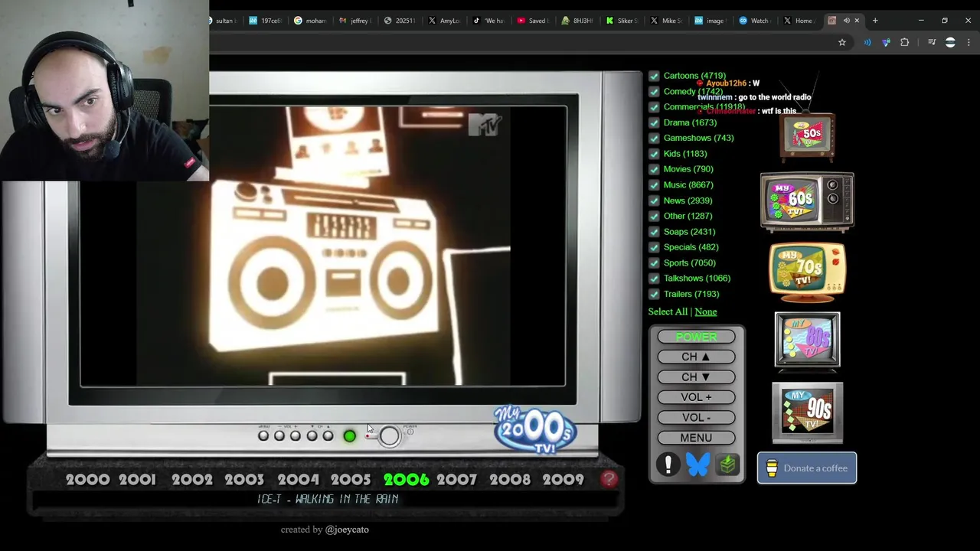Jump to year 2004

pyautogui.click(x=298, y=480)
